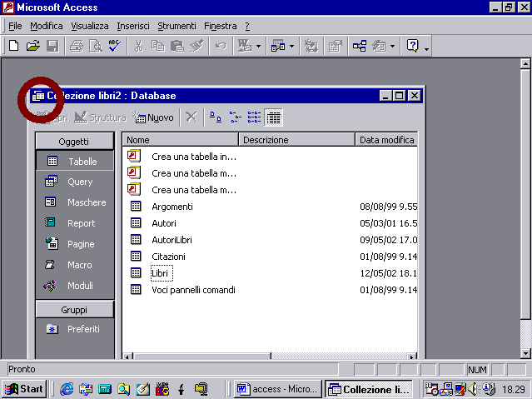Image resolution: width=532 pixels, height=399 pixels.
Task: Open the Inserisci menu
Action: [x=133, y=26]
